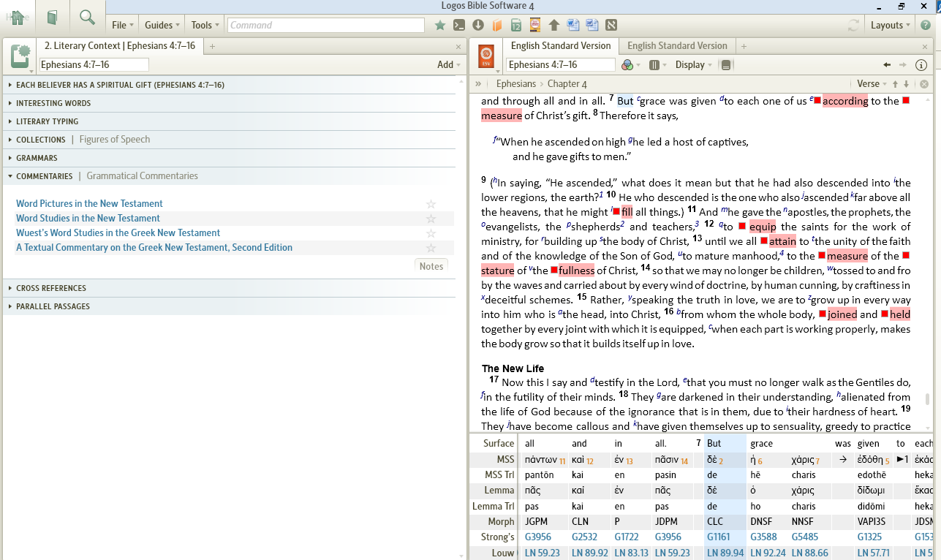Screen dimensions: 941x560
Task: Open A Textual Commentary on the Greek New Testament
Action: click(x=154, y=248)
